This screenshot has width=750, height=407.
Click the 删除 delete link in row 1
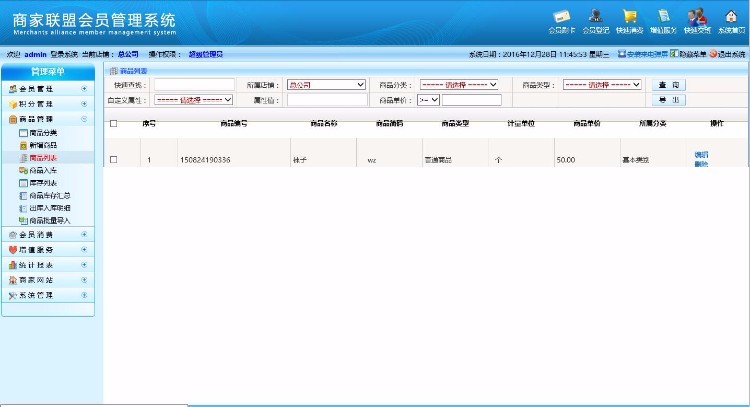coord(701,164)
